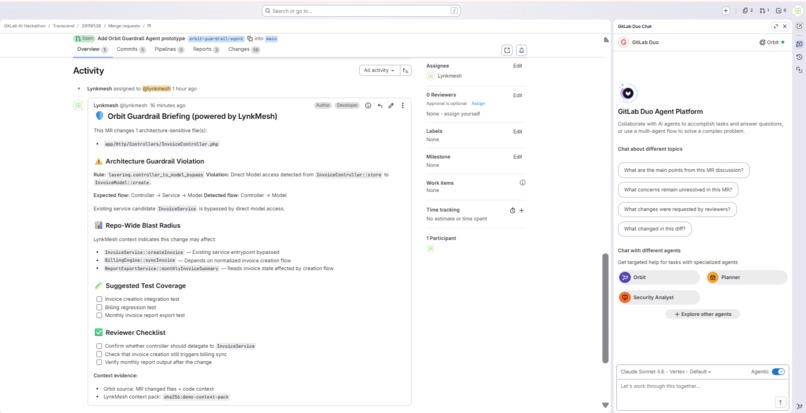Open the Pipelines tab
Viewport: 806px width, 413px height.
[169, 49]
